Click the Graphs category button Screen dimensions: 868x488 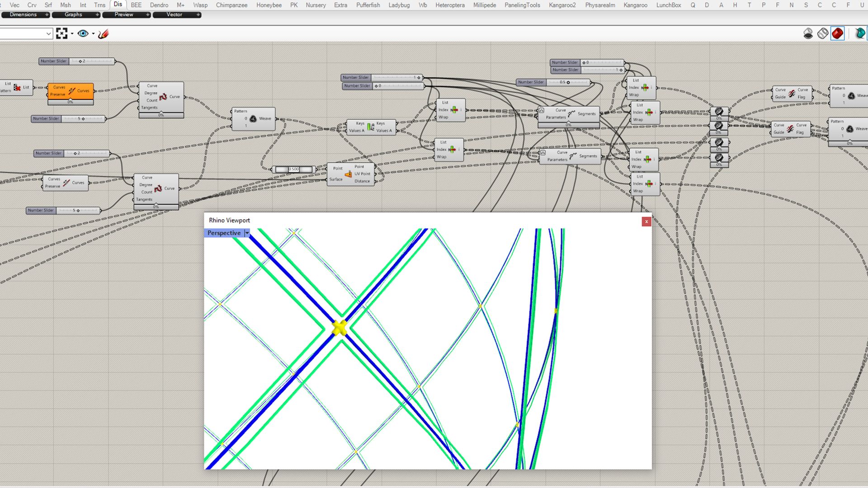click(x=73, y=15)
